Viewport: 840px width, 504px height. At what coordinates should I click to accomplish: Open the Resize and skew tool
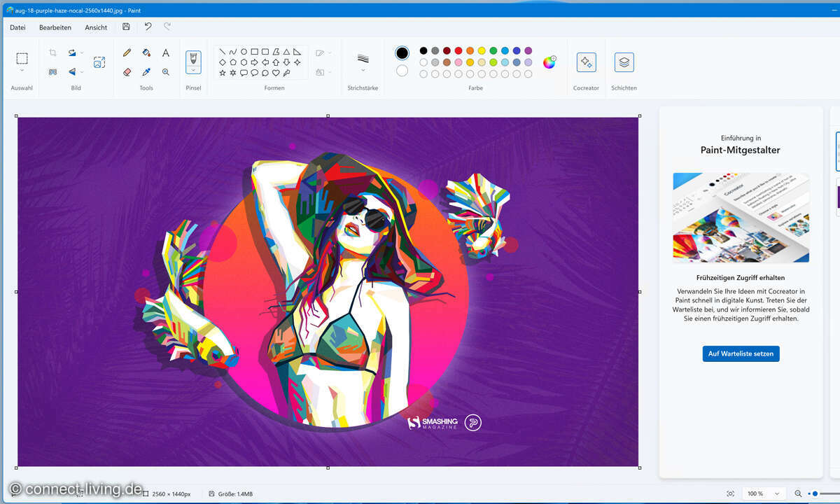pyautogui.click(x=99, y=62)
